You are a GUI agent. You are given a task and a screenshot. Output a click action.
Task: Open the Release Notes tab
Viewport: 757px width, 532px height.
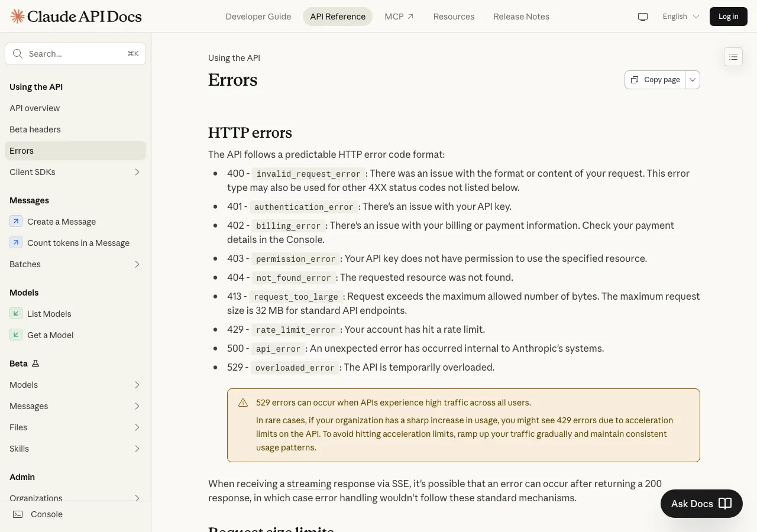click(522, 17)
